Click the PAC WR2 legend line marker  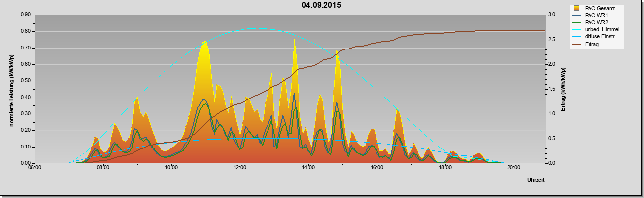click(576, 22)
